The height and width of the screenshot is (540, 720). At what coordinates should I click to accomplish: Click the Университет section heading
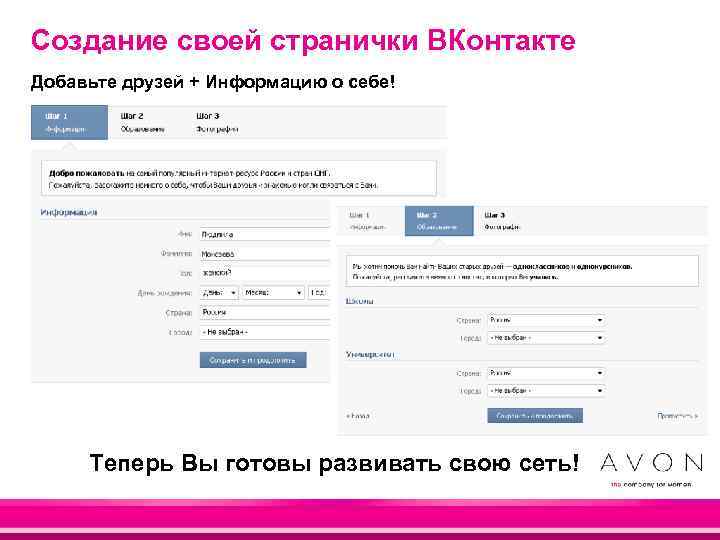click(x=370, y=354)
